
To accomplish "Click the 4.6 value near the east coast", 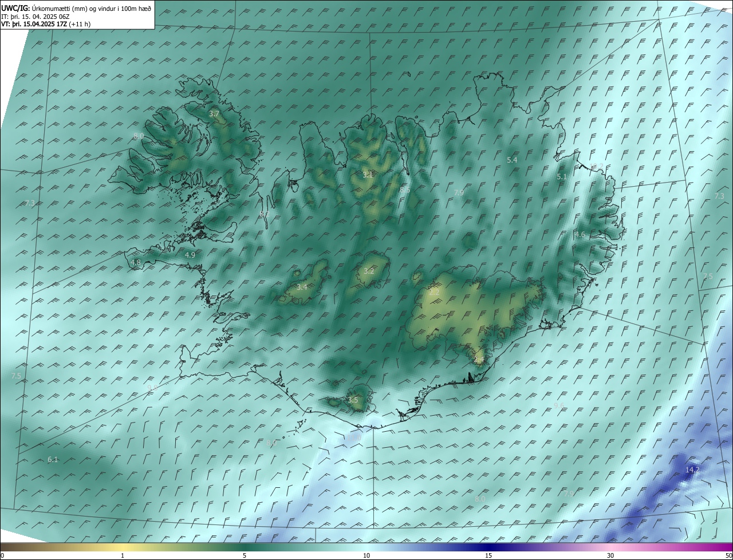I will coord(580,235).
